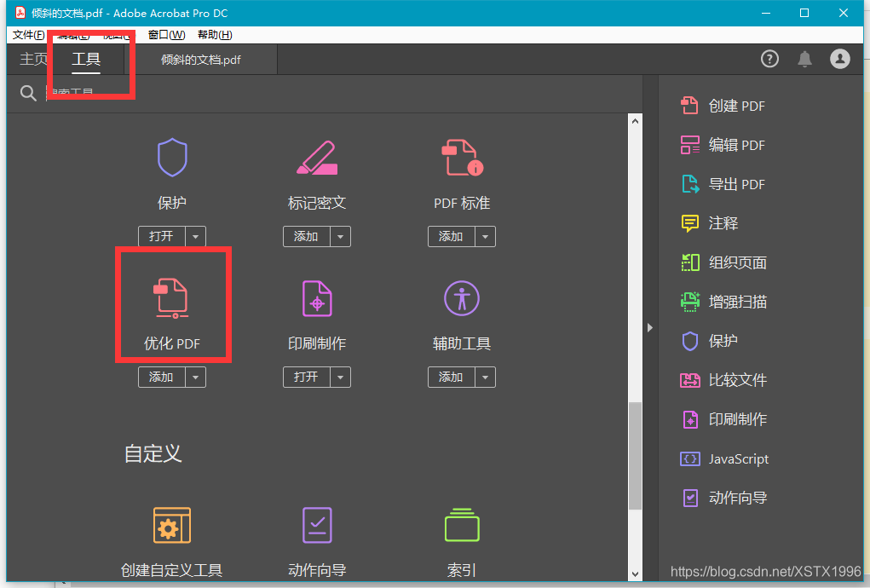This screenshot has height=588, width=870.
Task: Open the 窗口(W) menu
Action: 166,35
